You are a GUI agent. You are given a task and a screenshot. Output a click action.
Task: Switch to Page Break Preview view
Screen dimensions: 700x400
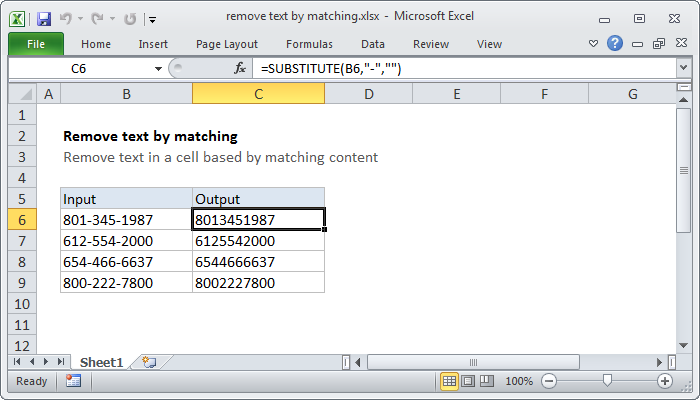pyautogui.click(x=486, y=381)
